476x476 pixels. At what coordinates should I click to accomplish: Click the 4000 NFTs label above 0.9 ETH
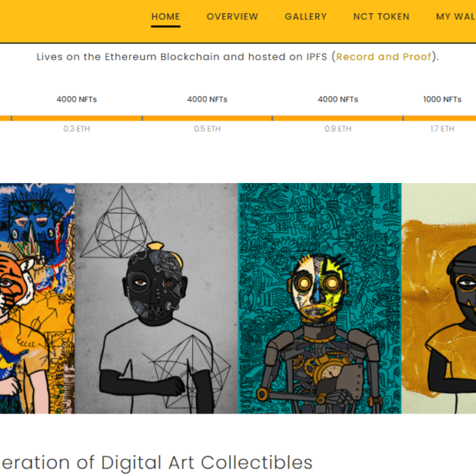pos(338,99)
